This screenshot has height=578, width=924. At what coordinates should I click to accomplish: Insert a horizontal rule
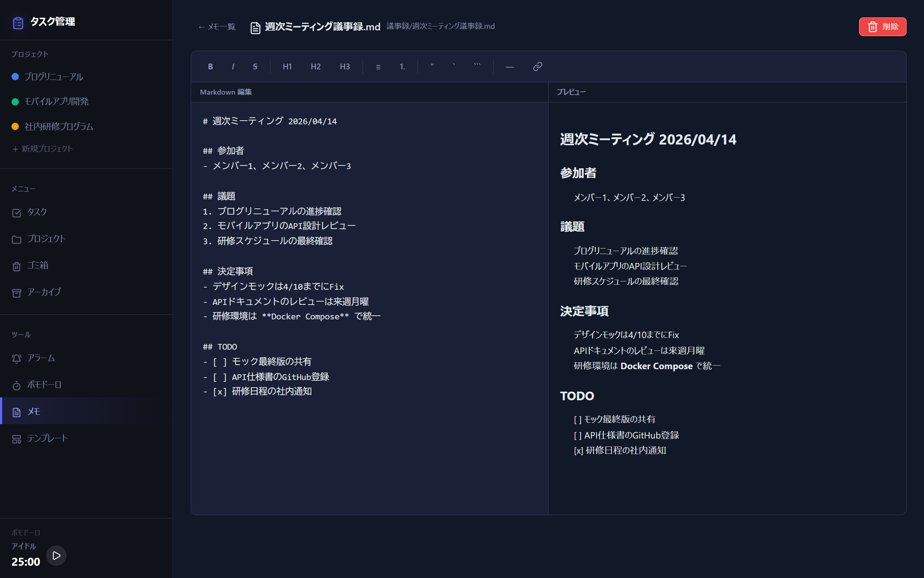tap(510, 66)
